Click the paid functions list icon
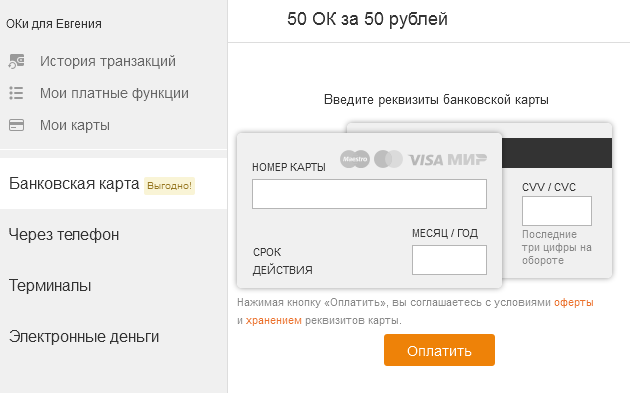Screen dimensions: 630x393 [x=16, y=93]
